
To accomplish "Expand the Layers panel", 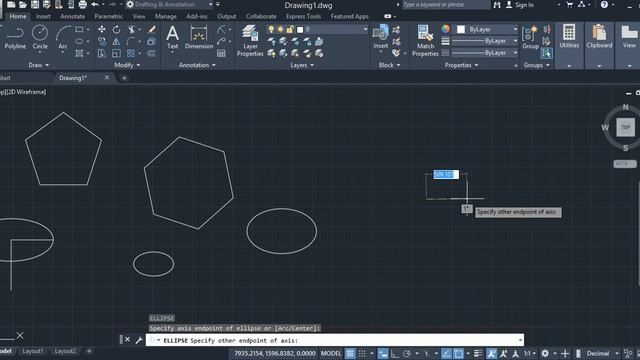I will tap(302, 65).
